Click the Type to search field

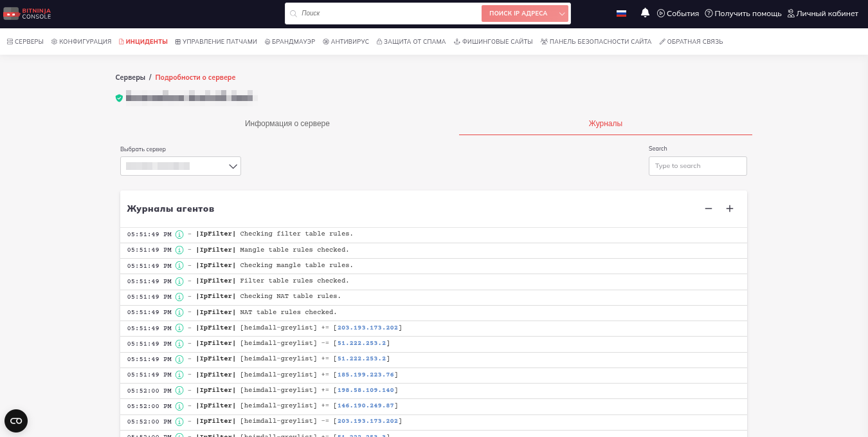click(698, 166)
